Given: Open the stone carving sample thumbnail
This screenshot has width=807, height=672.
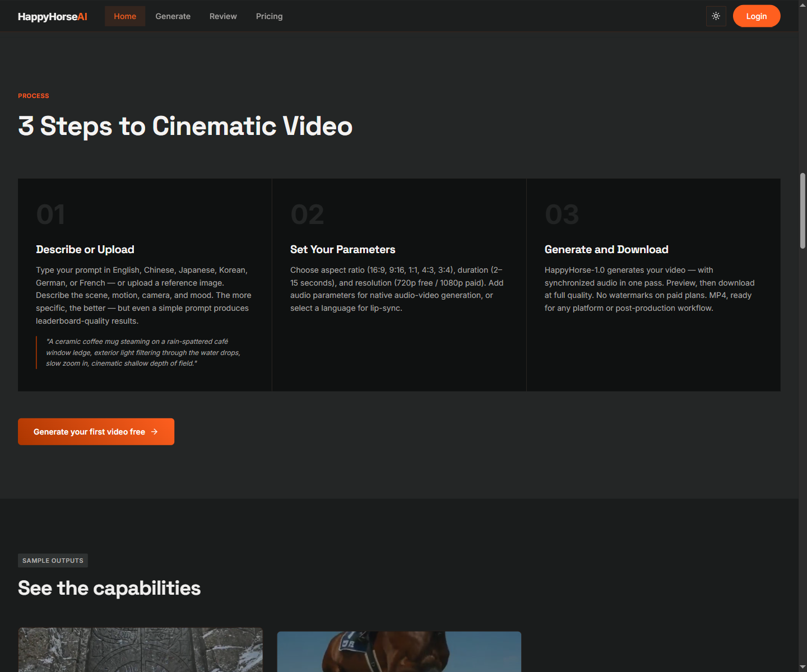Looking at the screenshot, I should click(141, 650).
